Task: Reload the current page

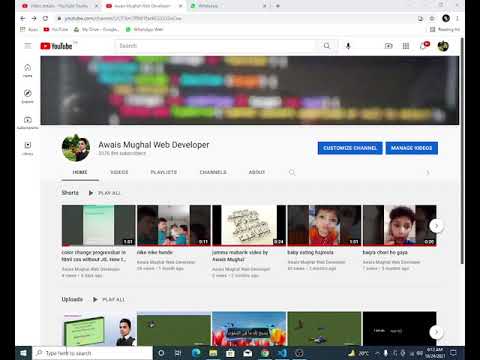Action: [45, 18]
